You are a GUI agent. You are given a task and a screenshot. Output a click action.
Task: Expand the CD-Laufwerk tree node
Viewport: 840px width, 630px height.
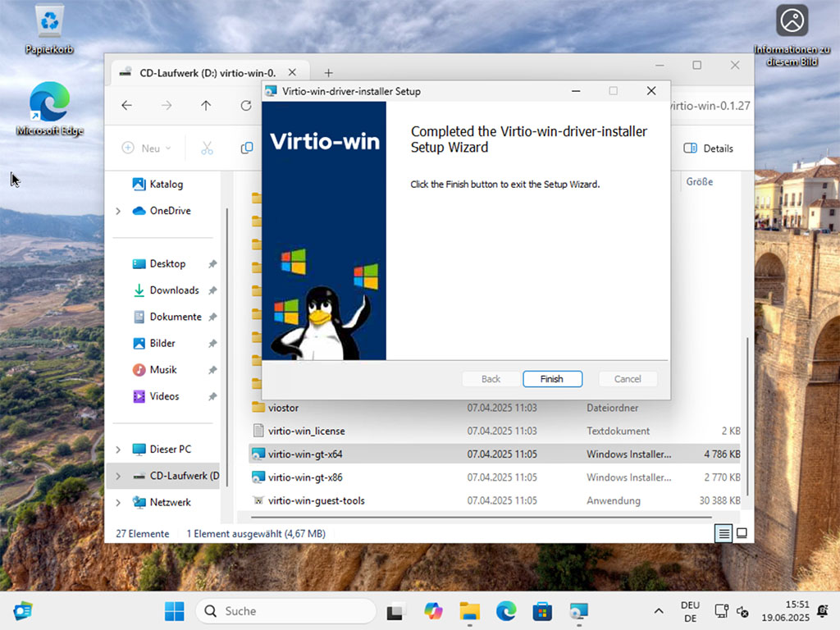(118, 476)
